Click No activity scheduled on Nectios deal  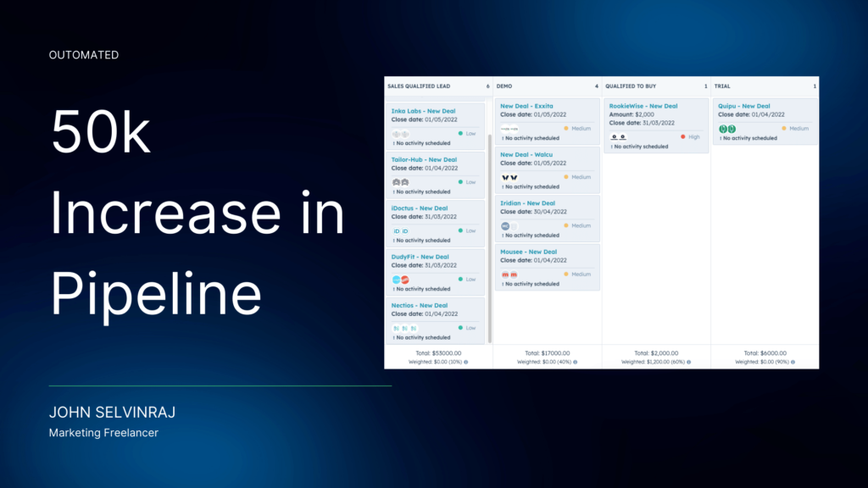coord(421,338)
